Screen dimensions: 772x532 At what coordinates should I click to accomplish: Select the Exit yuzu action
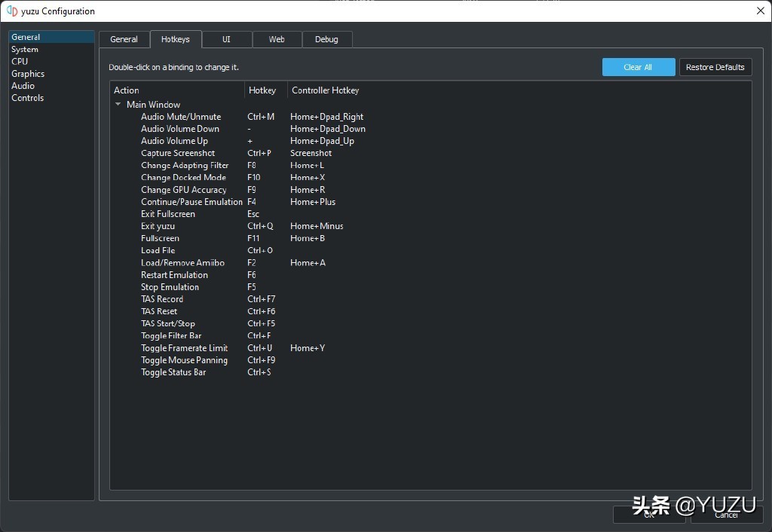(158, 226)
